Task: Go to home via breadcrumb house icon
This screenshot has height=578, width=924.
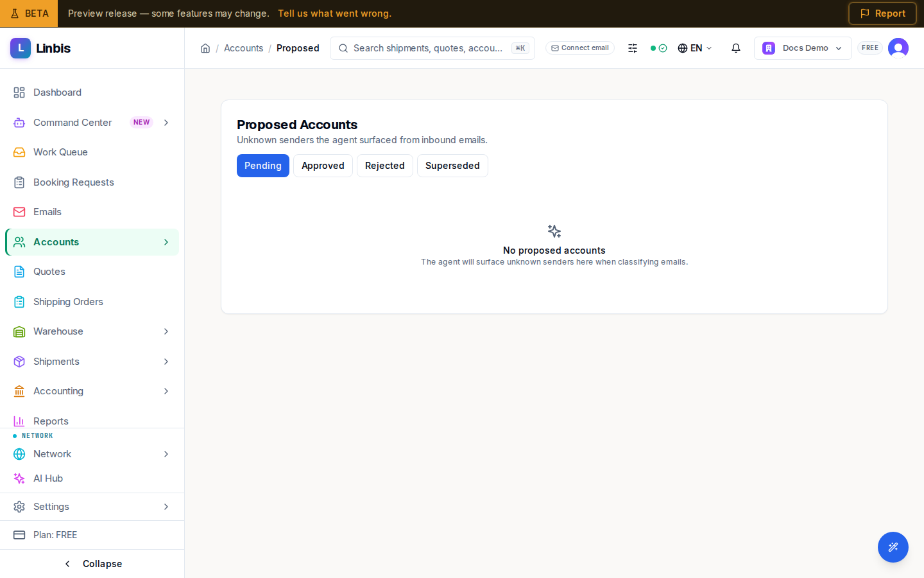Action: click(205, 48)
